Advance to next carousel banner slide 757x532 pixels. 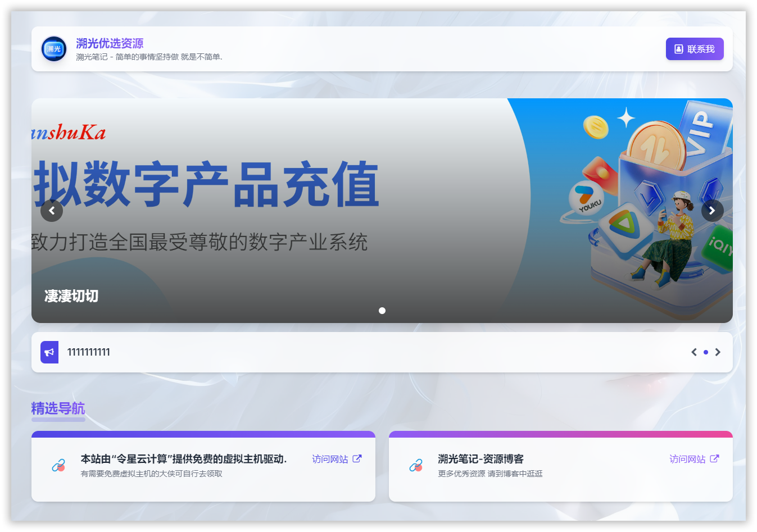[x=712, y=211]
